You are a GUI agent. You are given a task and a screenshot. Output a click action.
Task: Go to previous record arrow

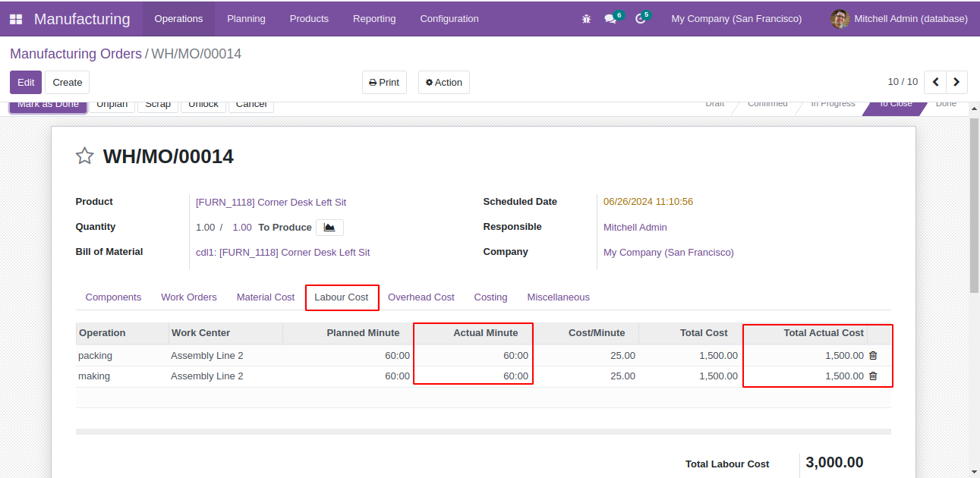[x=935, y=82]
